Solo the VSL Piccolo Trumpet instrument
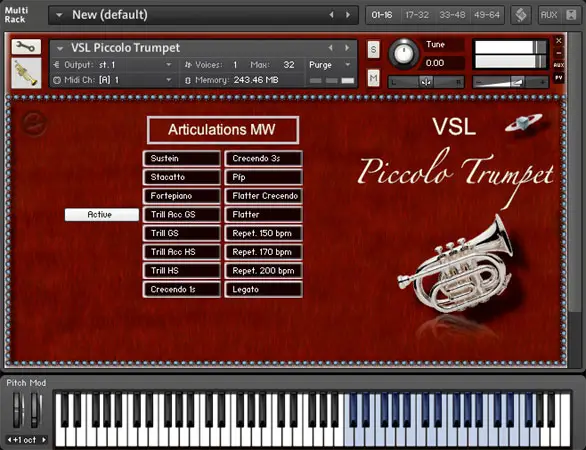The height and width of the screenshot is (450, 586). (373, 49)
